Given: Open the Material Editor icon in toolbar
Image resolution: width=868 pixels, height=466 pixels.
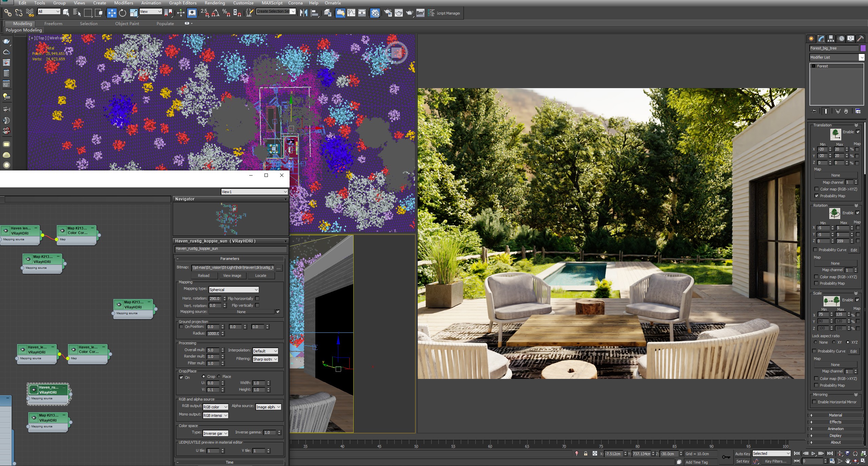Looking at the screenshot, I should pos(375,13).
